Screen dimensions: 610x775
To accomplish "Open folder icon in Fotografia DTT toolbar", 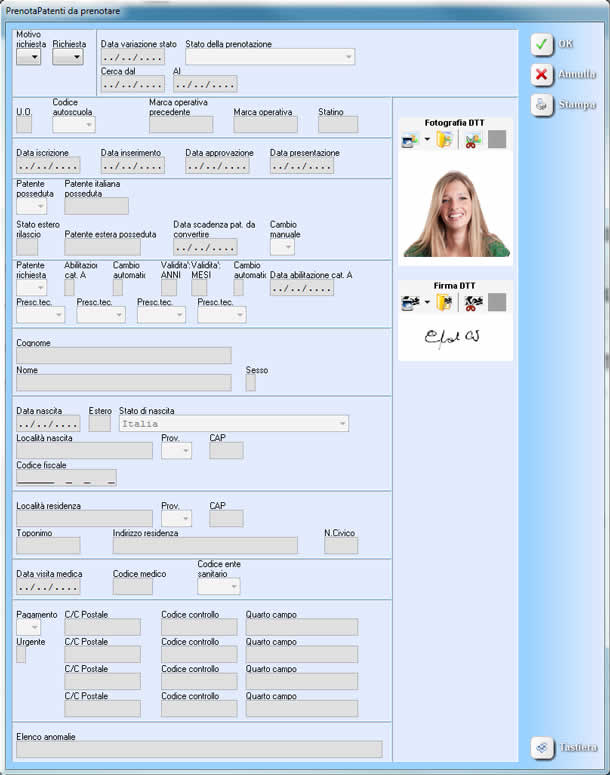I will (444, 140).
